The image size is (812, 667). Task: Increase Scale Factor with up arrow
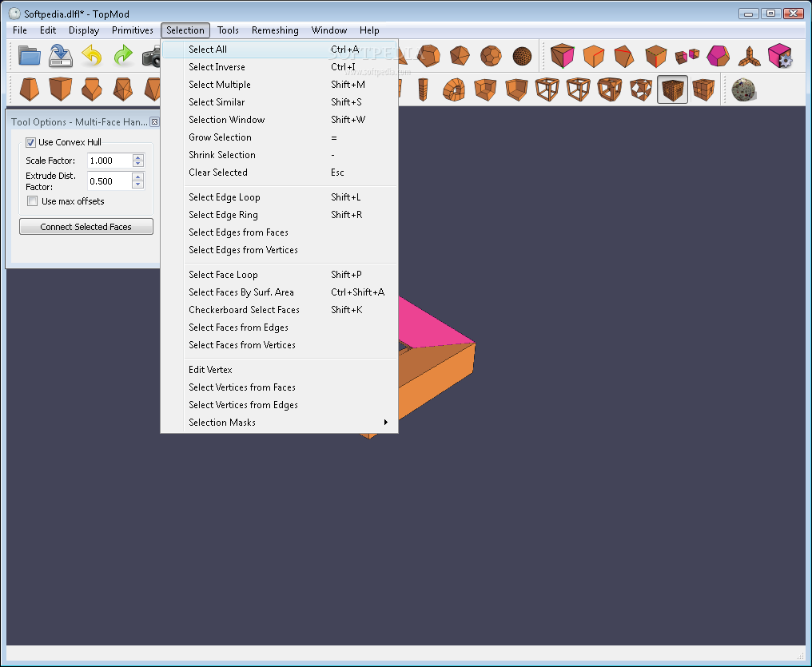point(137,157)
